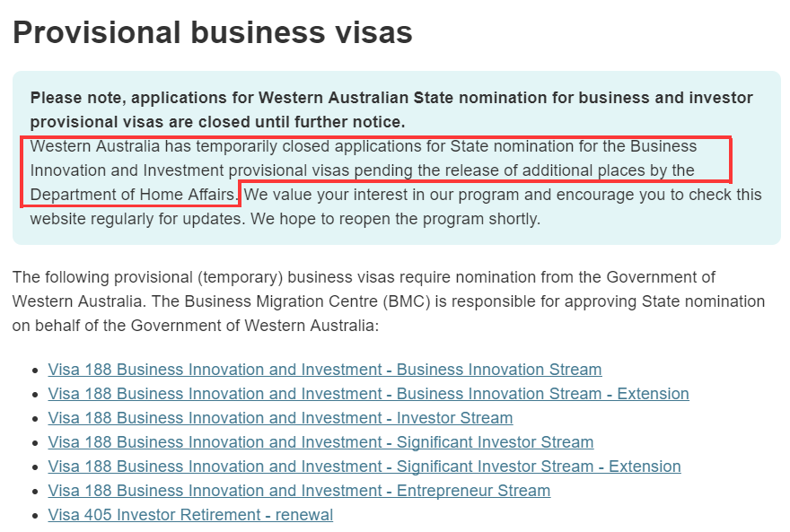Click 'on behalf of the Government' text line
The width and height of the screenshot is (790, 532).
point(195,326)
